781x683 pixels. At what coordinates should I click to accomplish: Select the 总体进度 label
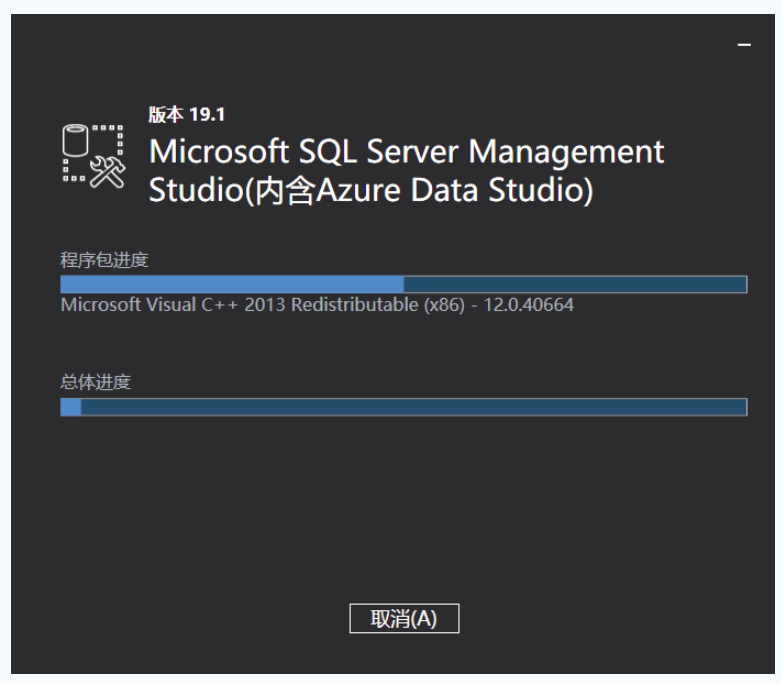pyautogui.click(x=96, y=383)
